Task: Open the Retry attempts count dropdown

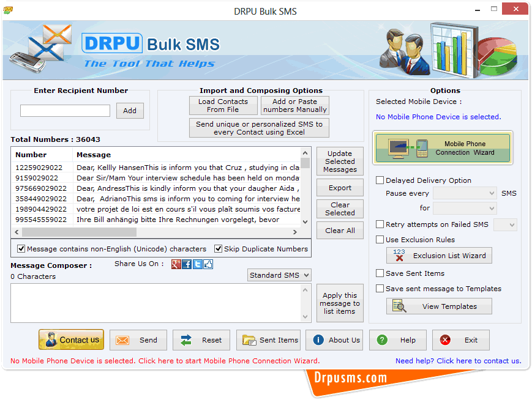Action: (x=505, y=224)
